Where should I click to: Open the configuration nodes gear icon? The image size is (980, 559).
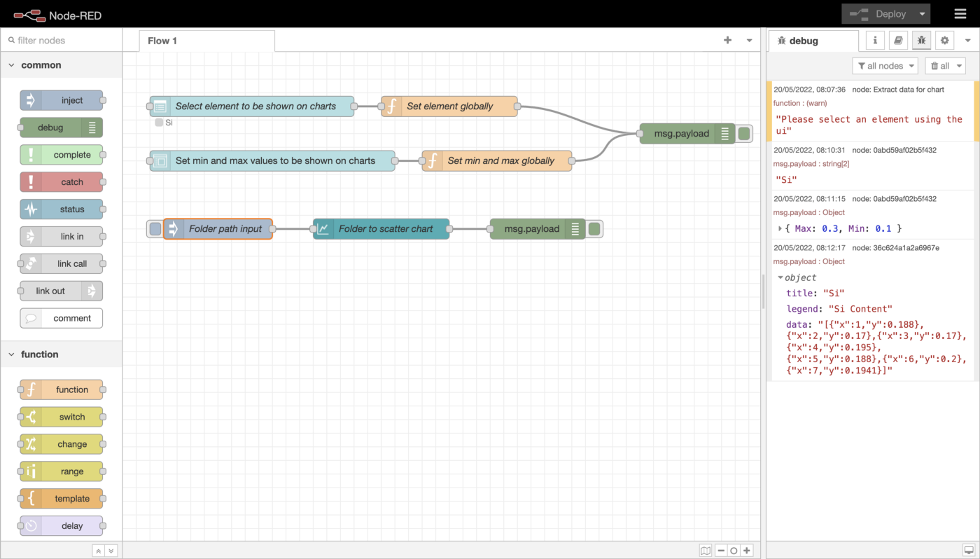point(944,41)
